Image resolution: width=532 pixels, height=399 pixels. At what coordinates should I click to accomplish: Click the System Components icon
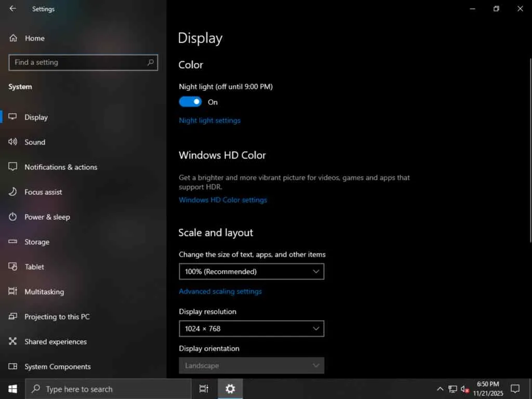pyautogui.click(x=12, y=366)
